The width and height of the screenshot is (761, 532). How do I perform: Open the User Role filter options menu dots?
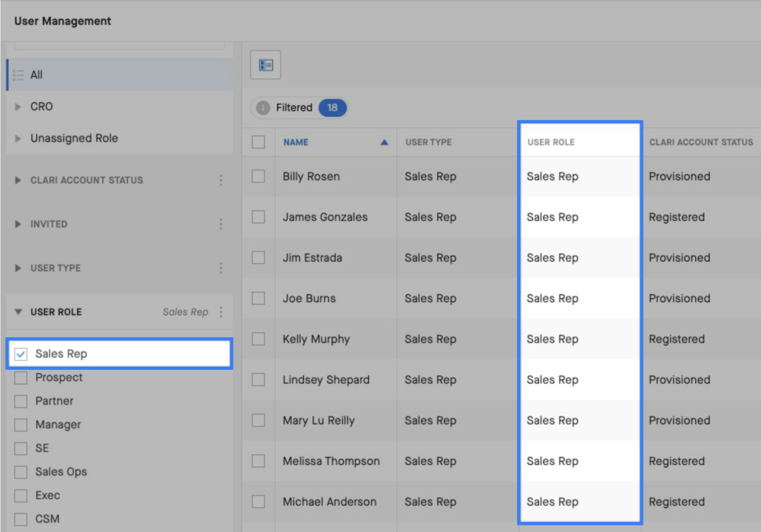[x=221, y=312]
